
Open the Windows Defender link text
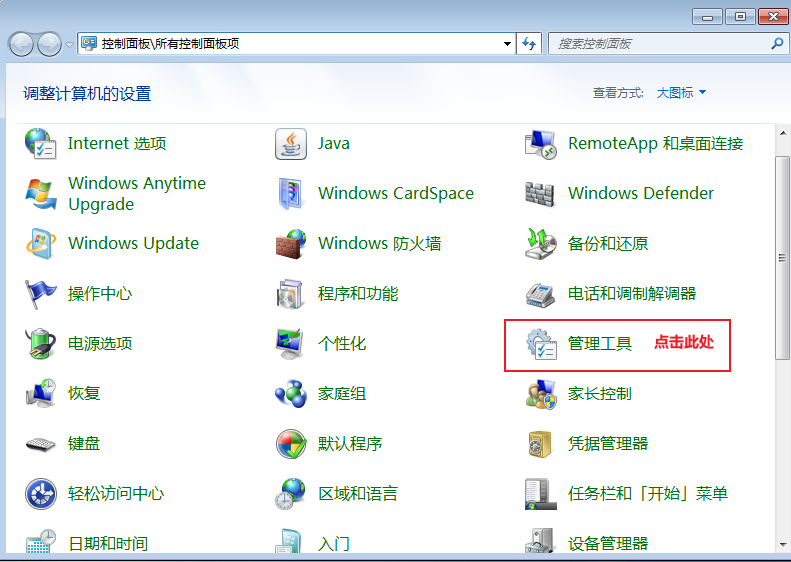tap(641, 193)
